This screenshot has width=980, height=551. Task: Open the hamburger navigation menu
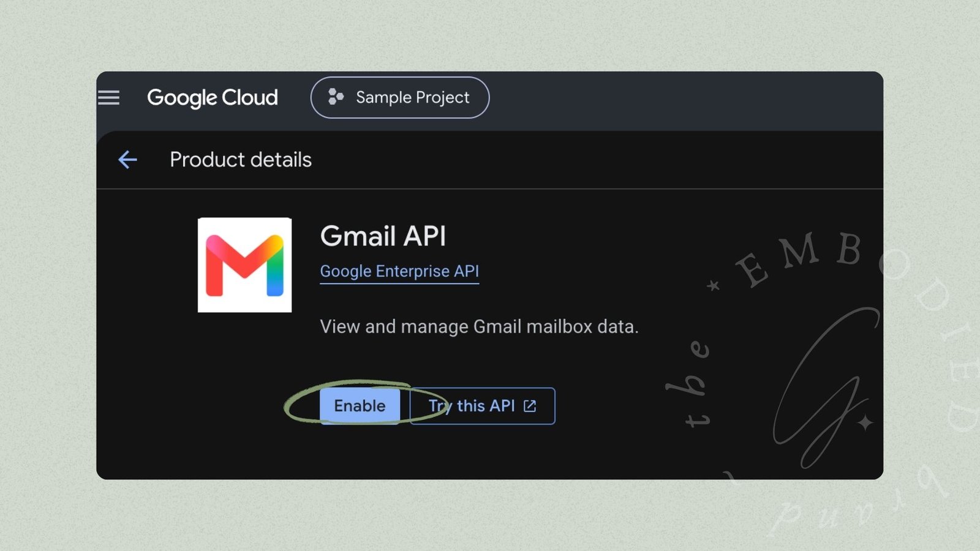click(x=109, y=97)
